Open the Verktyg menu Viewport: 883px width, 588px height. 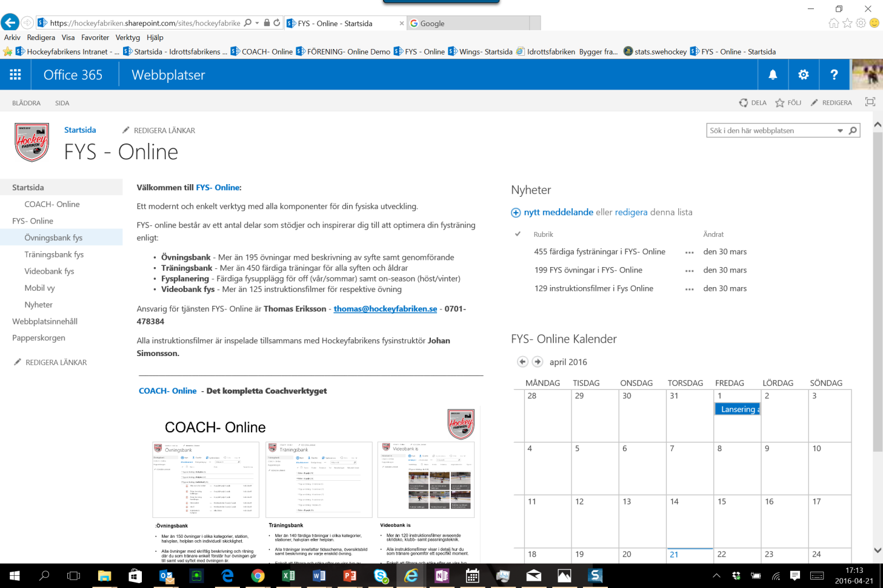pos(128,38)
